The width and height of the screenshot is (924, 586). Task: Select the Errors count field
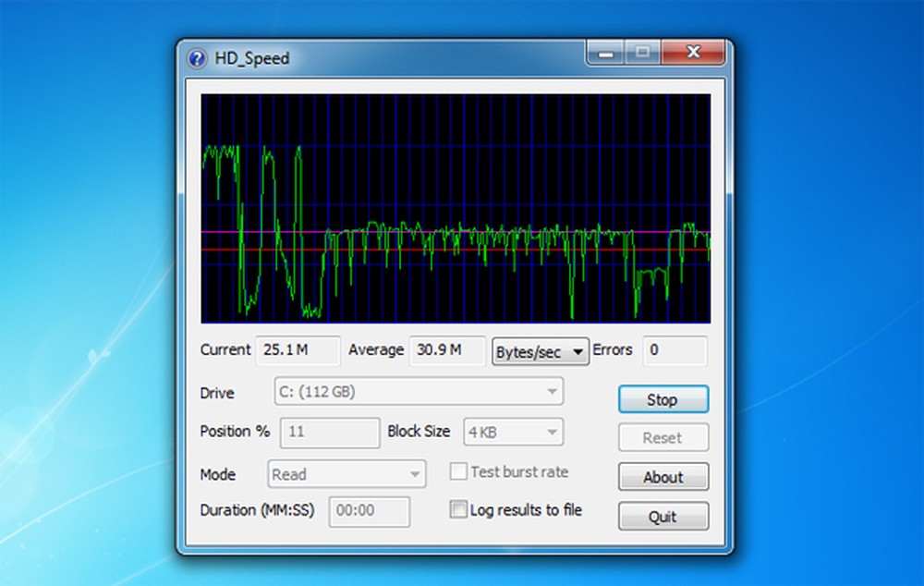676,351
